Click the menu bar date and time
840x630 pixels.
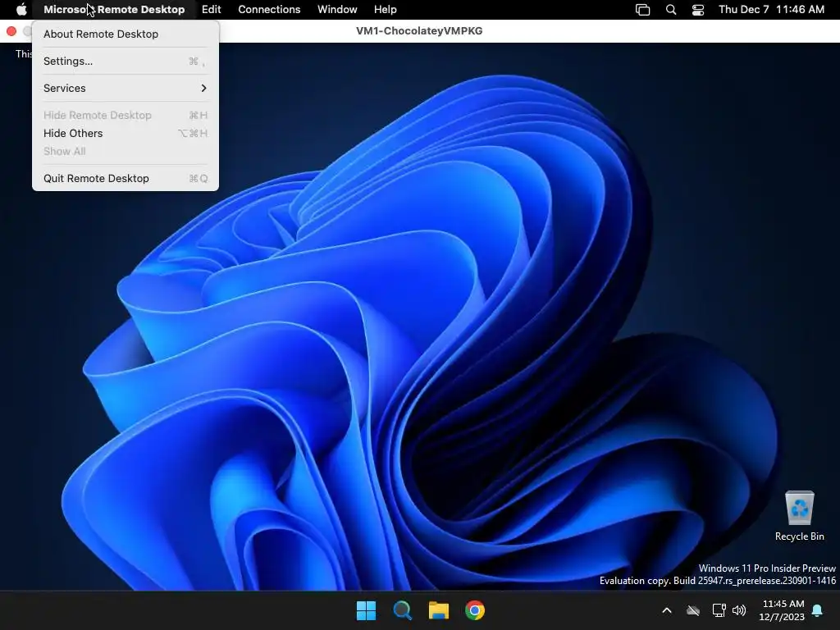(771, 9)
